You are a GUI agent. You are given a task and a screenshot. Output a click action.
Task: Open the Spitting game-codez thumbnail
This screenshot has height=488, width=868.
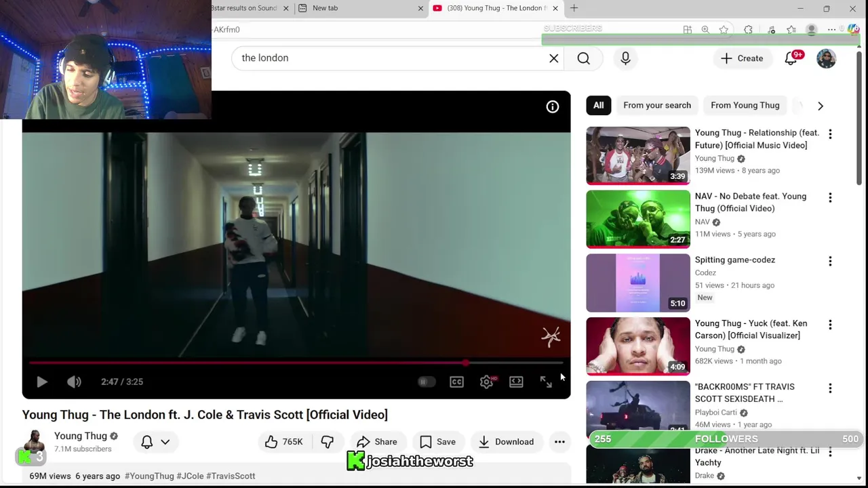coord(638,283)
